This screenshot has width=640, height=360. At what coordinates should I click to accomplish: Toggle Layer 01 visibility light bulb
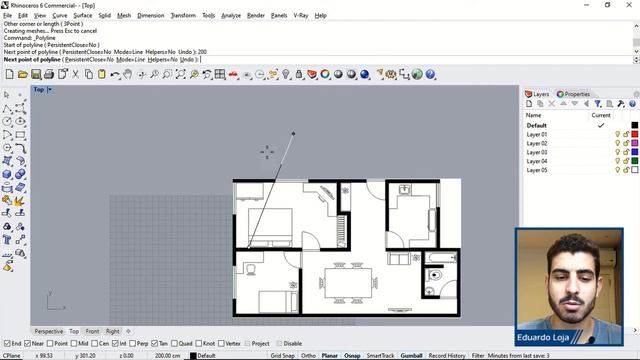point(618,134)
